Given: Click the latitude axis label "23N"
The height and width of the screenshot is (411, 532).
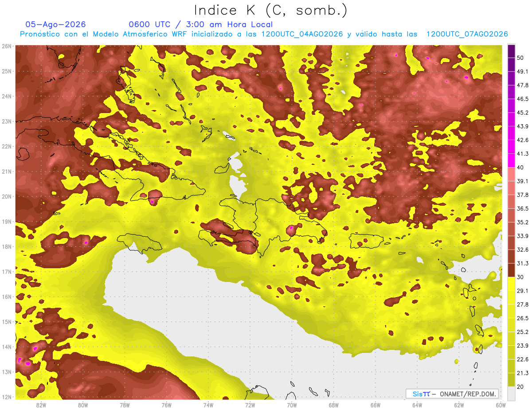Looking at the screenshot, I should [7, 121].
